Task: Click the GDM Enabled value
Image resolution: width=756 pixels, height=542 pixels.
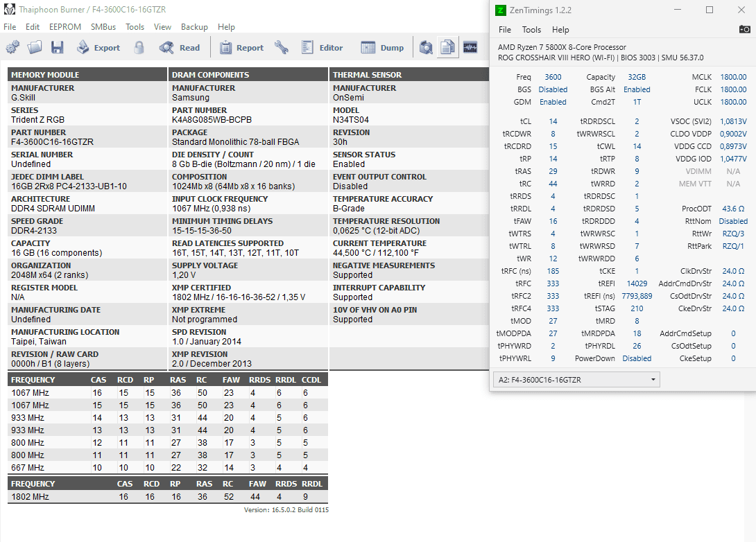Action: coord(553,102)
